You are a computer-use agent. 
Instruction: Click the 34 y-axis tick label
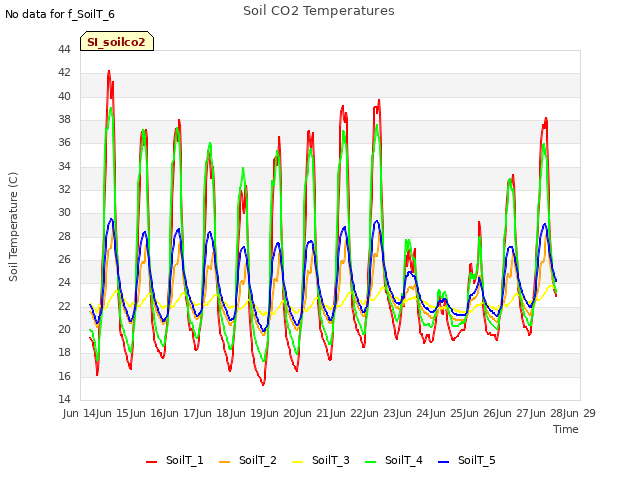[64, 167]
